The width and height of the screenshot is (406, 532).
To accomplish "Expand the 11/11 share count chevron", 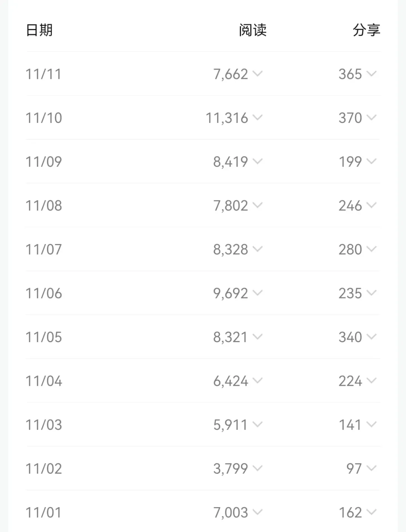I will [371, 74].
